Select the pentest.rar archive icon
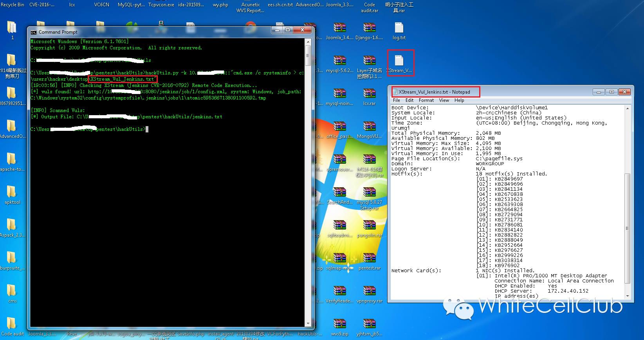644x340 pixels. tap(369, 261)
